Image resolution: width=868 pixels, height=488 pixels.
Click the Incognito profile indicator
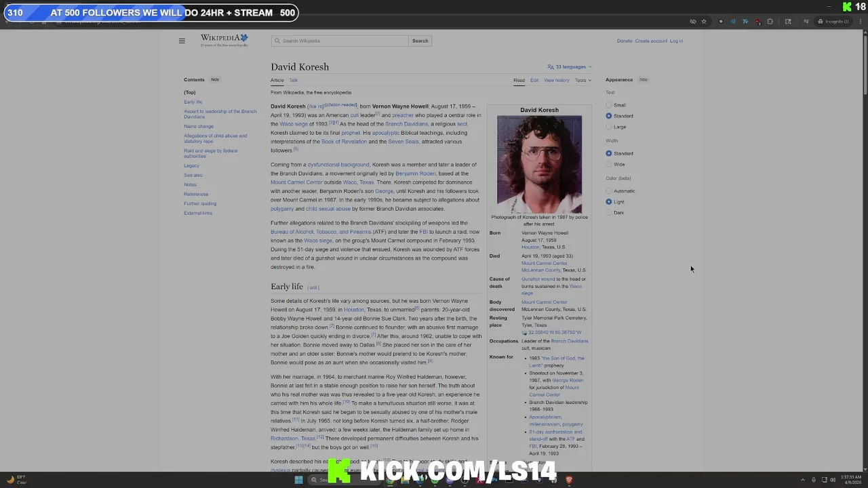834,22
